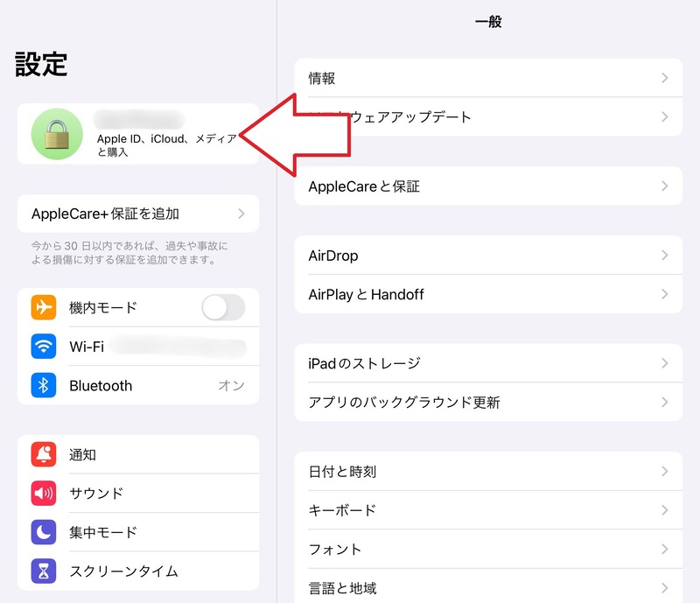Expand the 日付と時刻 chevron
This screenshot has width=700, height=603.
(665, 471)
